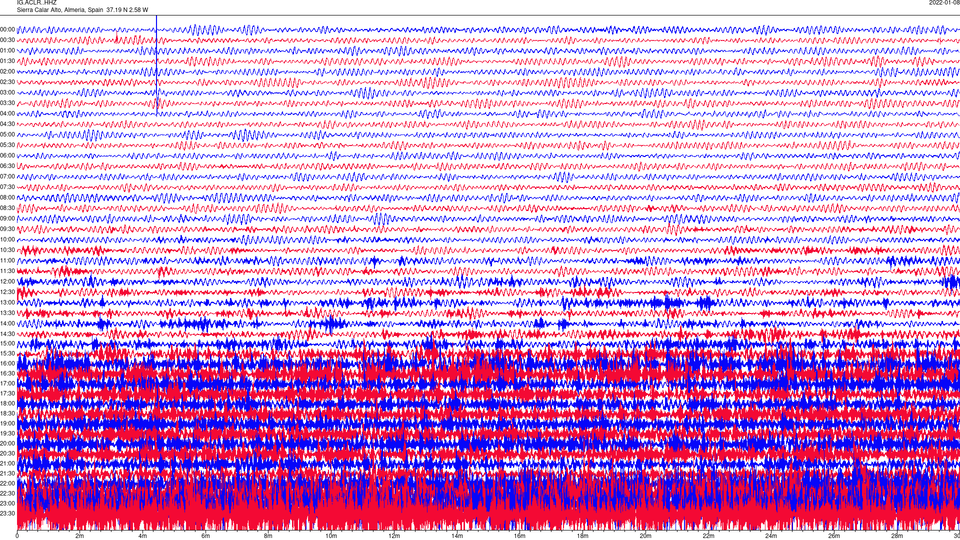Select the 00:00 trace time label
The image size is (960, 540).
pyautogui.click(x=7, y=29)
